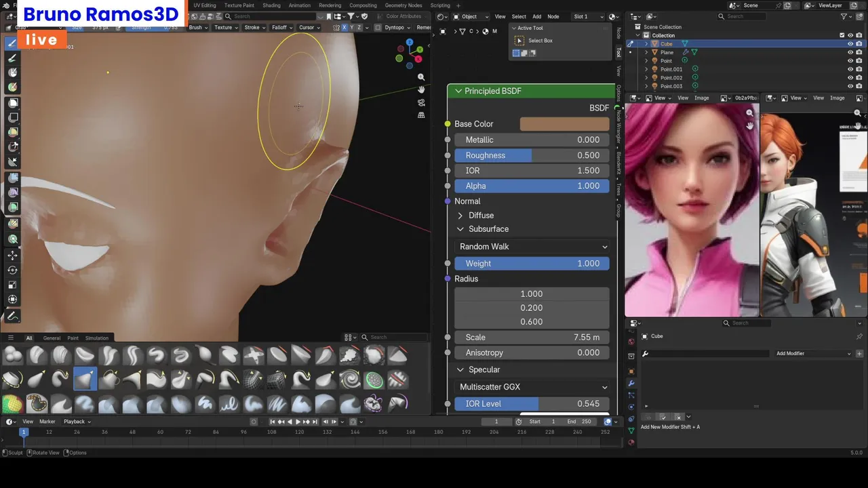Viewport: 868px width, 488px height.
Task: Click the viewport zoom magnifier icon
Action: [421, 77]
